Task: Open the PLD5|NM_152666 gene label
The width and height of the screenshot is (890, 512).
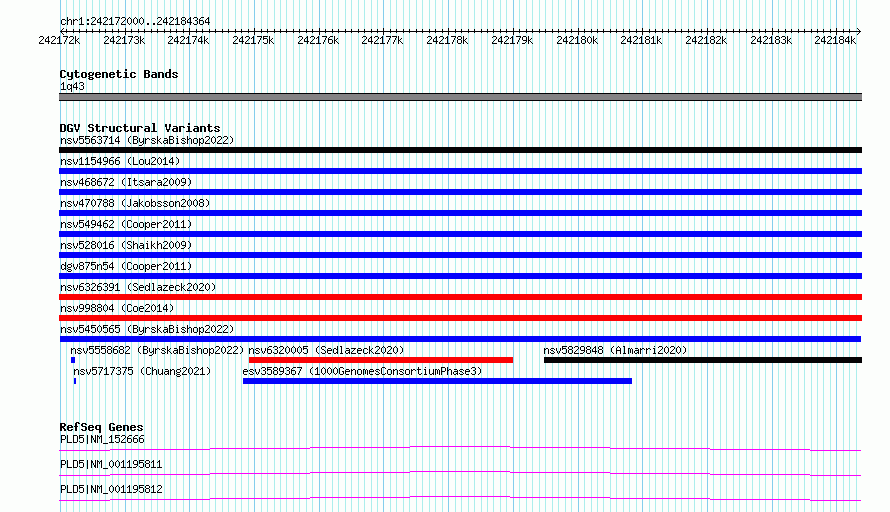Action: [x=102, y=439]
